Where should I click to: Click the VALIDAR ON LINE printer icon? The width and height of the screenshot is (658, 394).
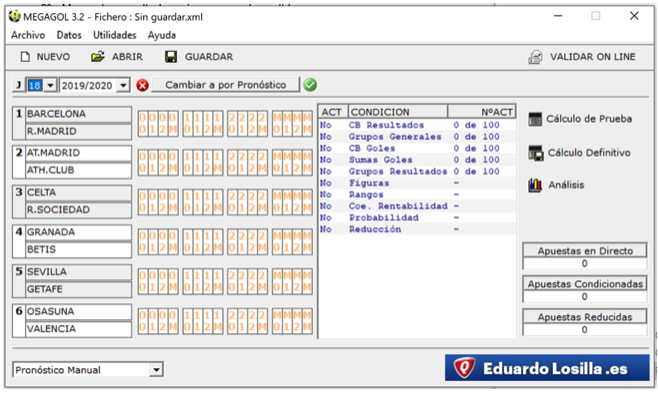[x=535, y=57]
